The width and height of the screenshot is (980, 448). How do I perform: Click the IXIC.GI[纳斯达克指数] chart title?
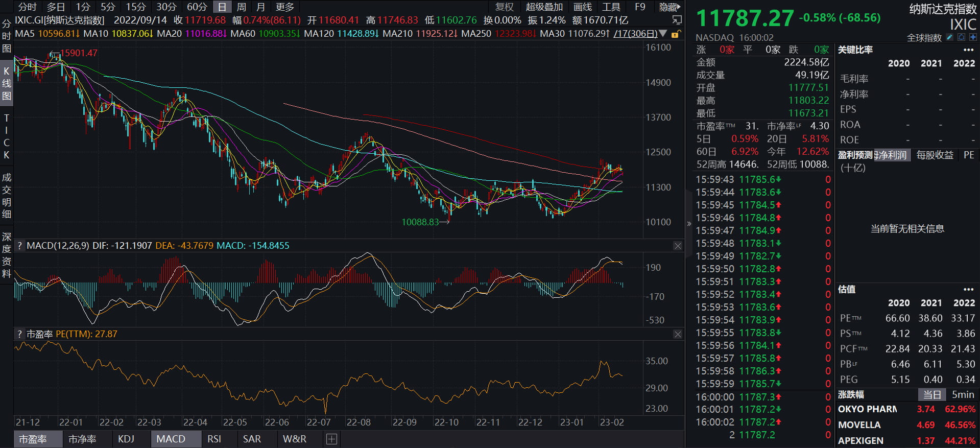point(60,20)
